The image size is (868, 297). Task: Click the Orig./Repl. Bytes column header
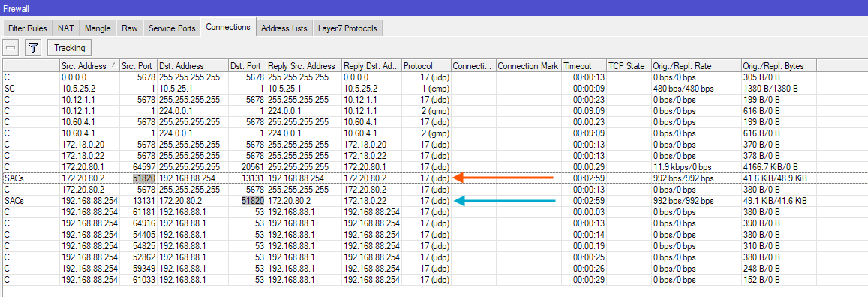tap(779, 66)
